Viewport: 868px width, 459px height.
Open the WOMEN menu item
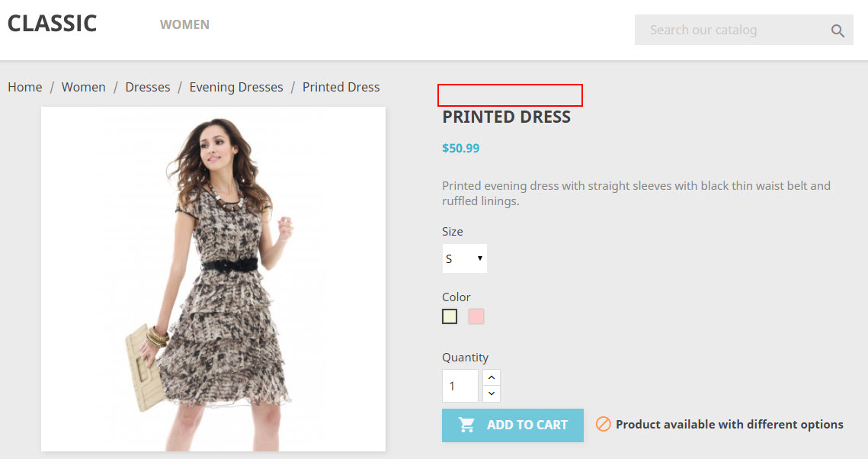point(185,24)
